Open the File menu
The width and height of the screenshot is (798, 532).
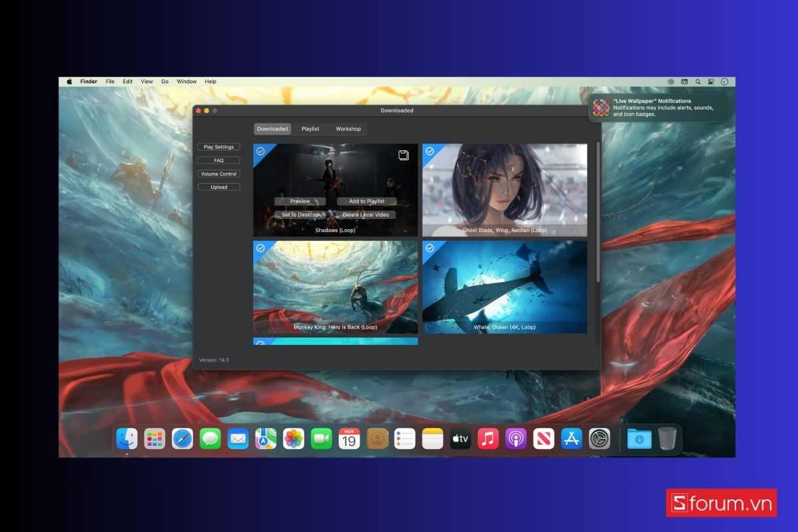[x=110, y=82]
